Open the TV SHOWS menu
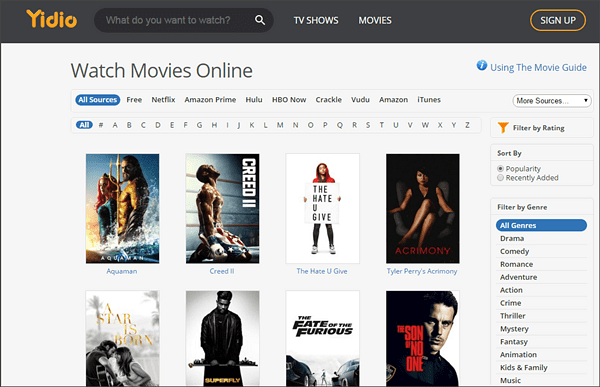Image resolution: width=600 pixels, height=387 pixels. tap(316, 20)
